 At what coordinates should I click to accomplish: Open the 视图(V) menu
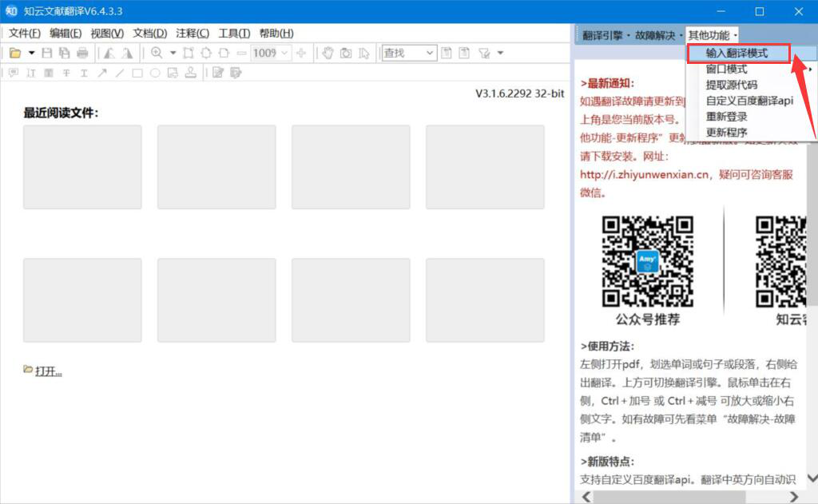pyautogui.click(x=107, y=34)
